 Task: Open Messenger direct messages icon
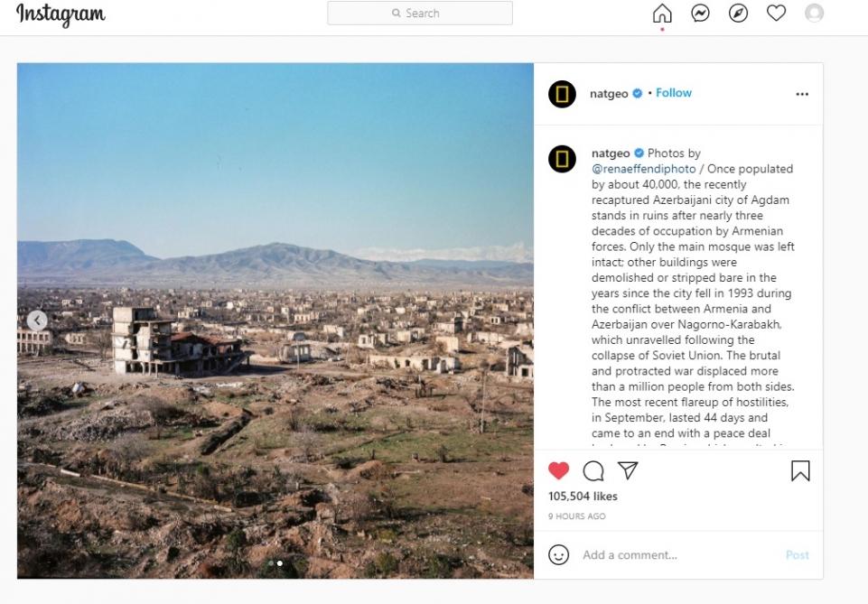coord(700,13)
